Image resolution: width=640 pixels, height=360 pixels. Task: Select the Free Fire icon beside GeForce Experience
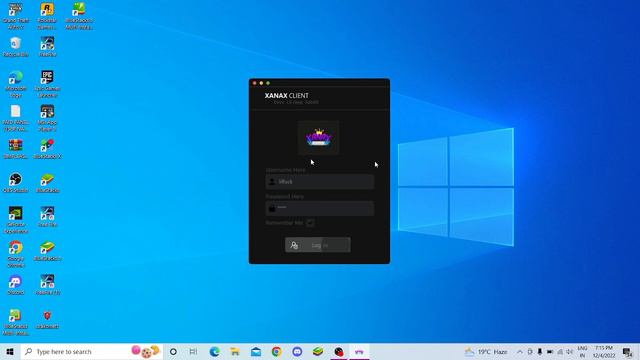47,217
